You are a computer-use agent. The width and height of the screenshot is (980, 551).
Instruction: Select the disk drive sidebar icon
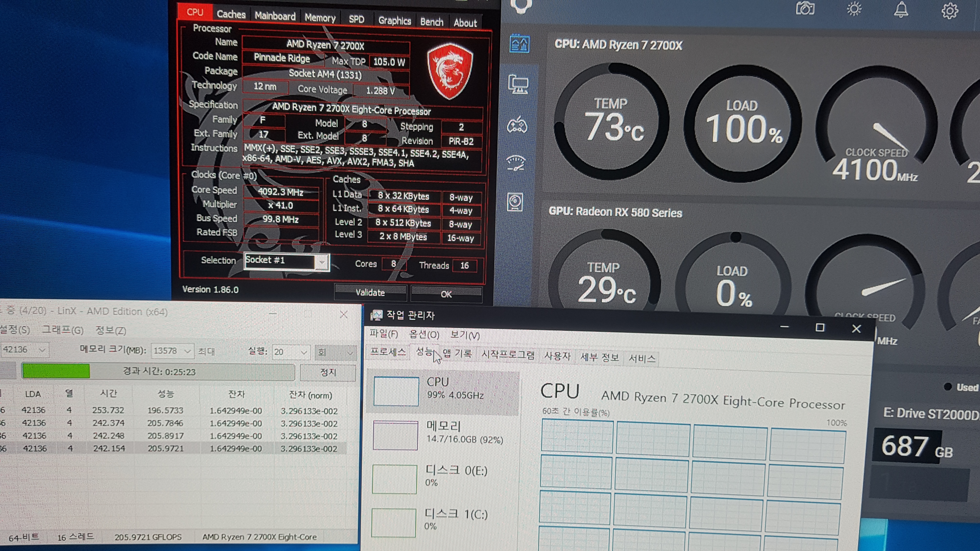(515, 202)
